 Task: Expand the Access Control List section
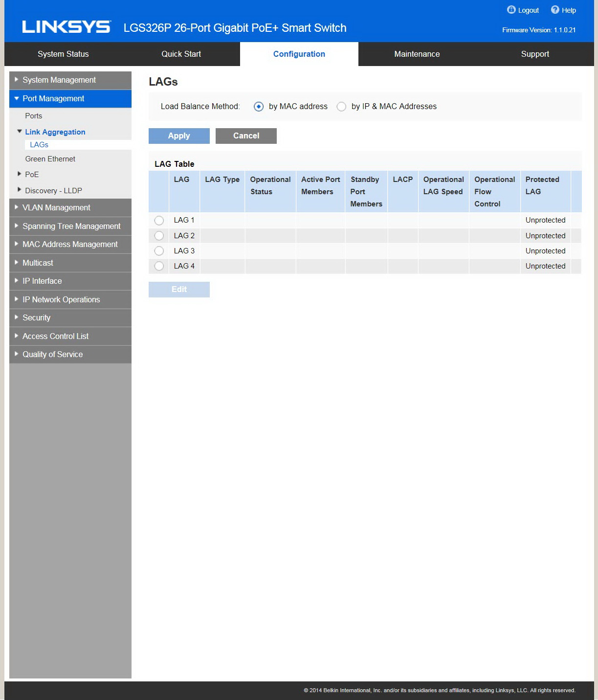(x=70, y=336)
